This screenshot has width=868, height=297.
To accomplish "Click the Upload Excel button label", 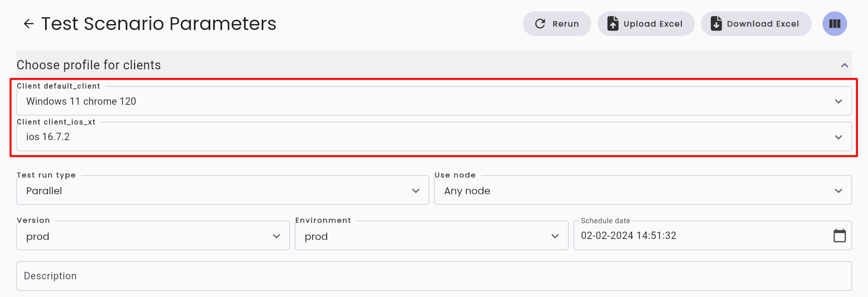I will 653,24.
